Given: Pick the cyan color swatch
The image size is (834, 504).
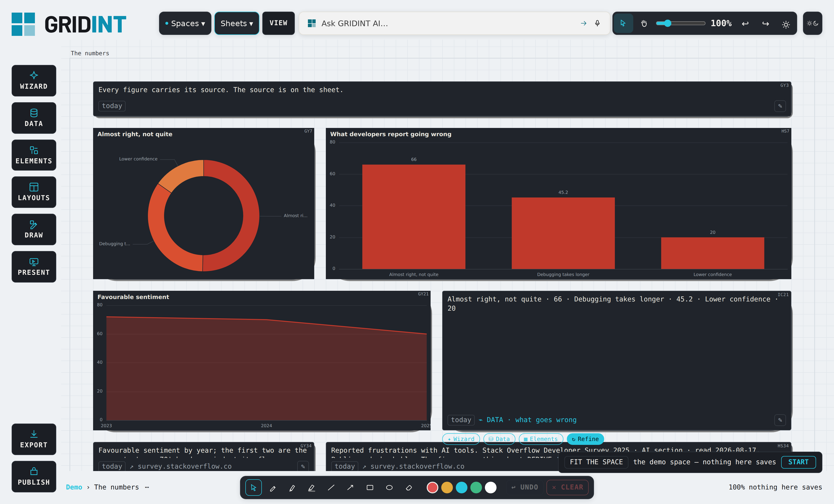Looking at the screenshot, I should 461,488.
